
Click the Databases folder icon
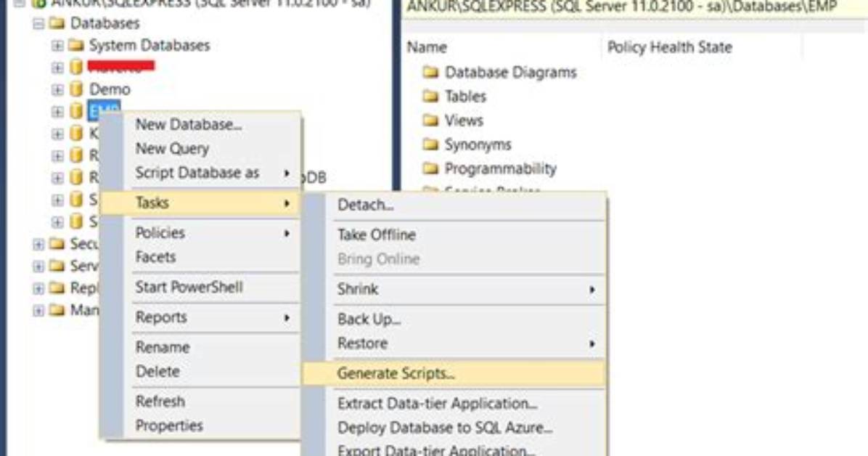pos(57,23)
